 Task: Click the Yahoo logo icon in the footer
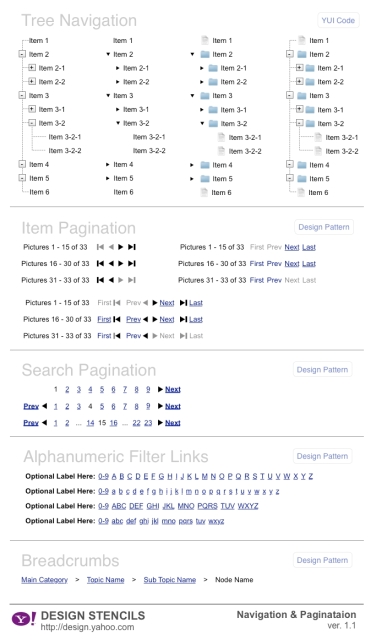24,618
